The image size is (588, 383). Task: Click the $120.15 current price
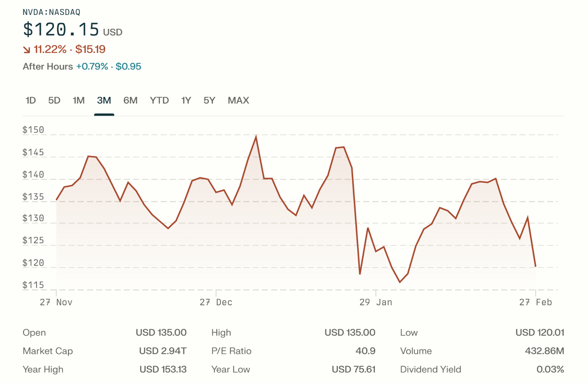pyautogui.click(x=61, y=29)
